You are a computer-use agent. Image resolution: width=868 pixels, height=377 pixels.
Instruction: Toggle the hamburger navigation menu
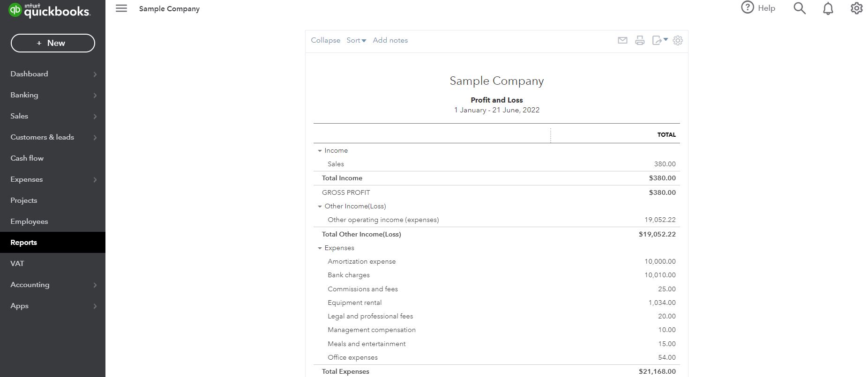(121, 8)
